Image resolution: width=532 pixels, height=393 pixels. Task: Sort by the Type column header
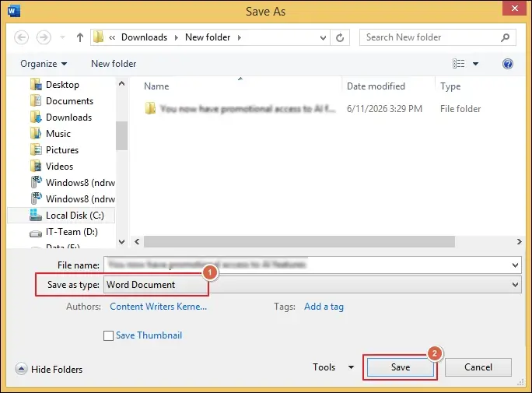[450, 86]
